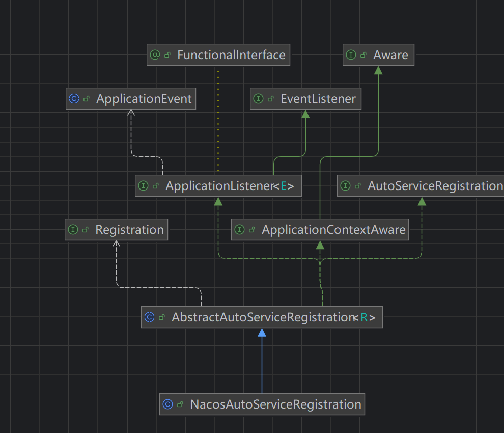
Task: Select the blue inheritance arrow above NacosAutoServiceRegistration
Action: coord(262,361)
